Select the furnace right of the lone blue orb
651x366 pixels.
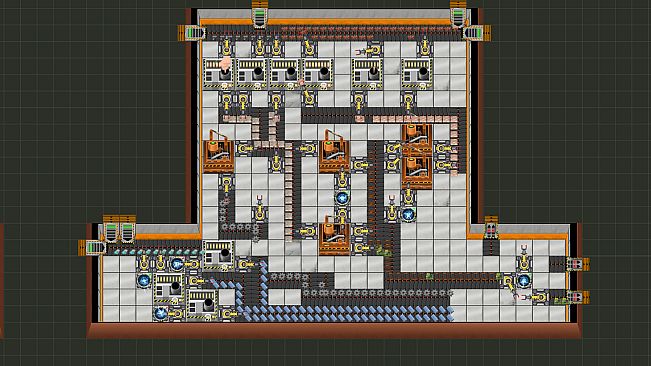(169, 288)
